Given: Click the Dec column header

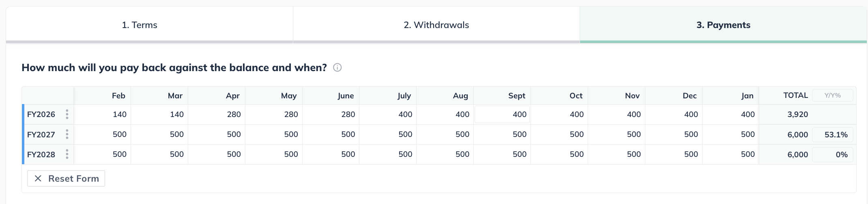Looking at the screenshot, I should point(689,96).
